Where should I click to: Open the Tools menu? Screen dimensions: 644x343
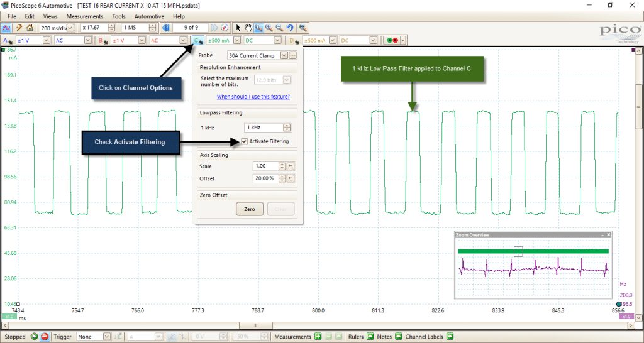coord(119,16)
